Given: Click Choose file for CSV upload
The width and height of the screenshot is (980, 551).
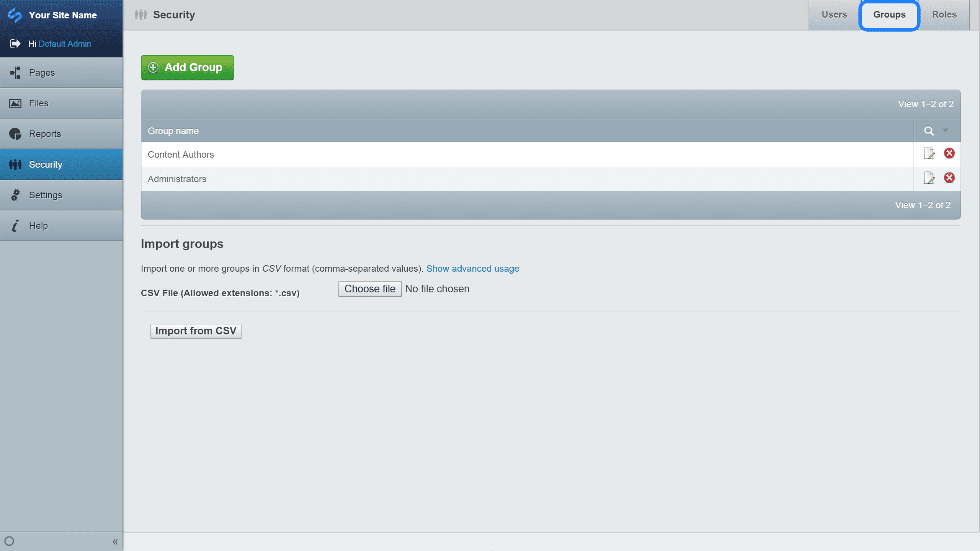Looking at the screenshot, I should click(370, 289).
